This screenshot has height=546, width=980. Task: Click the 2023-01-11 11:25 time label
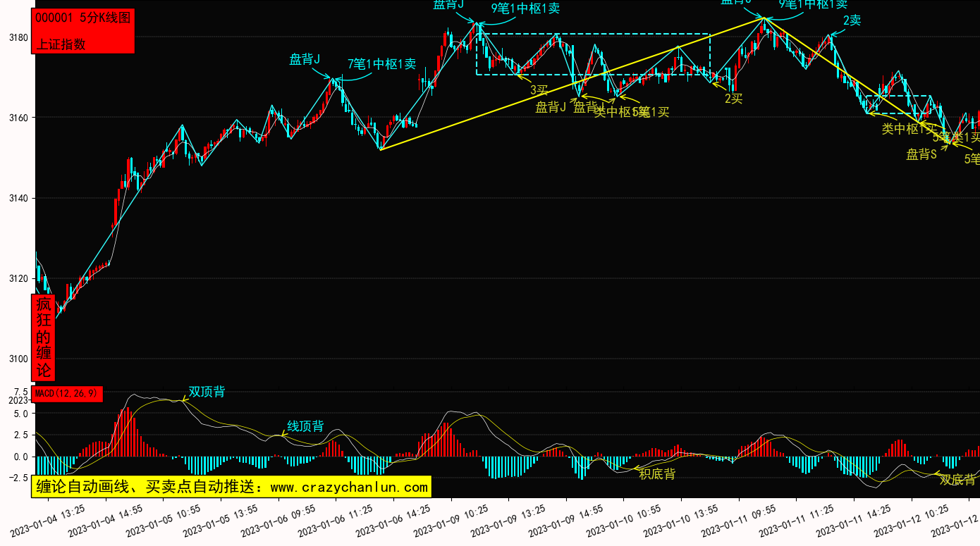(797, 520)
